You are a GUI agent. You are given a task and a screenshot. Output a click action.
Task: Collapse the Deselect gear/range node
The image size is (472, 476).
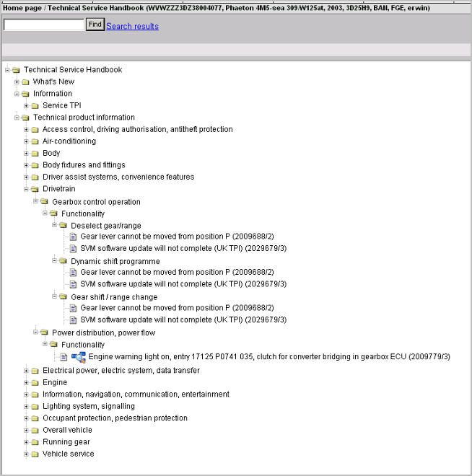click(x=55, y=225)
